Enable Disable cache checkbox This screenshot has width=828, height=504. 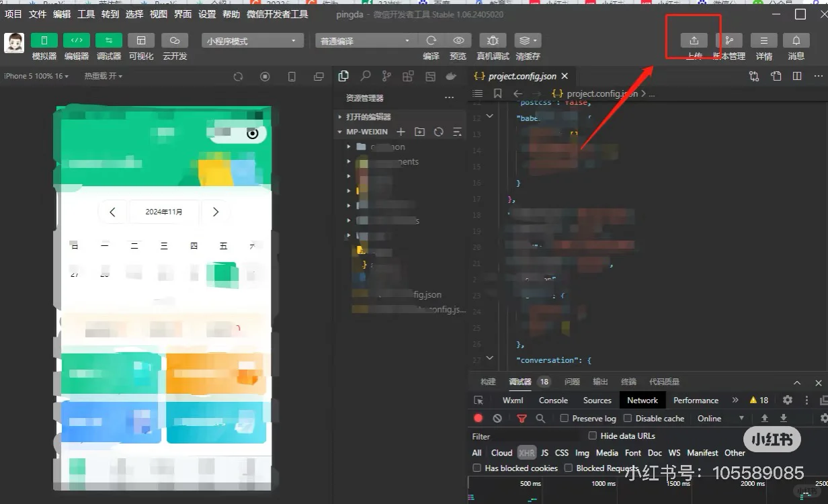[628, 418]
